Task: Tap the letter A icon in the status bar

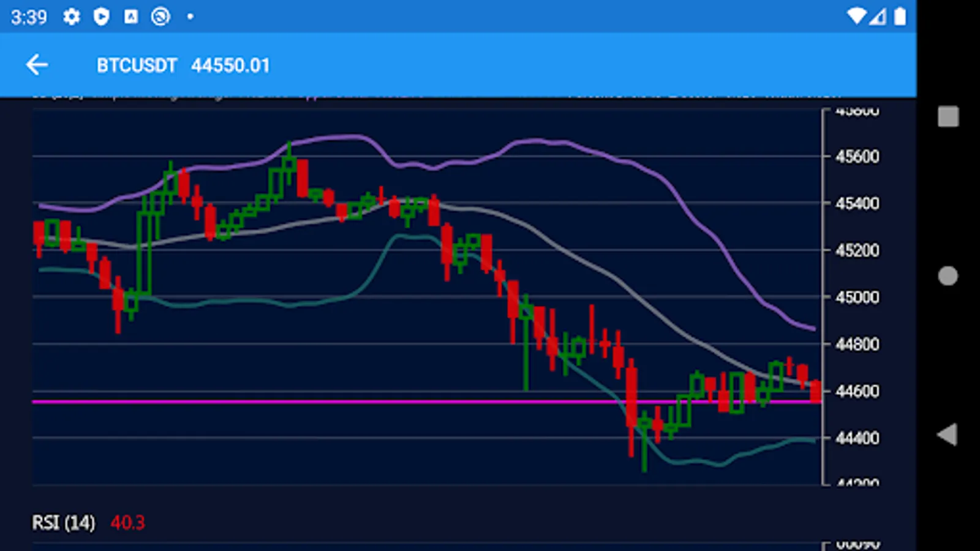Action: pyautogui.click(x=131, y=17)
